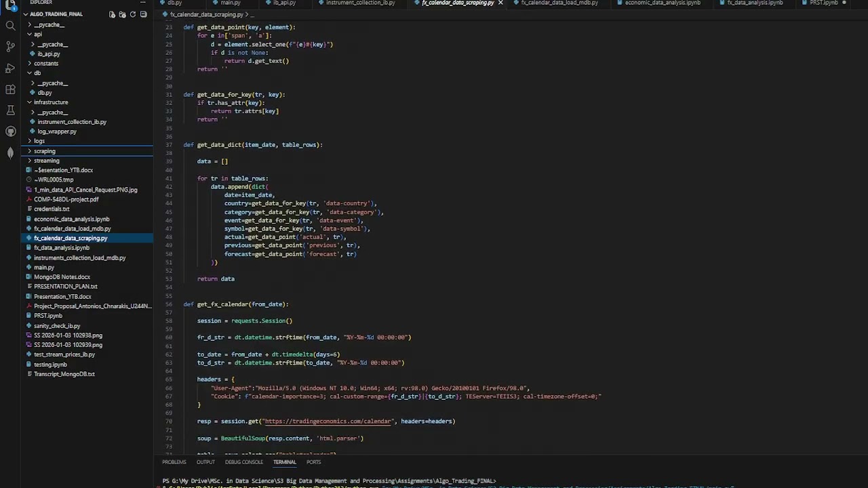Select the Terminal panel tab

point(284,462)
